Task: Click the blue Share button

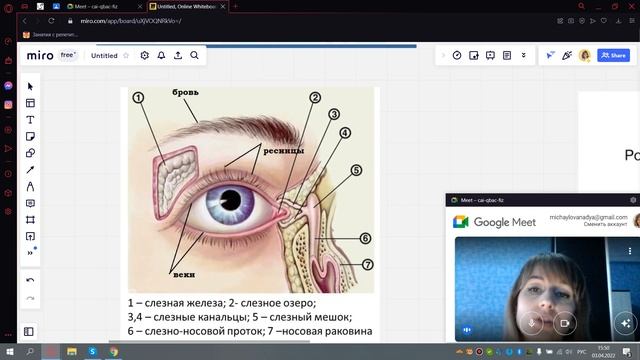Action: (613, 55)
